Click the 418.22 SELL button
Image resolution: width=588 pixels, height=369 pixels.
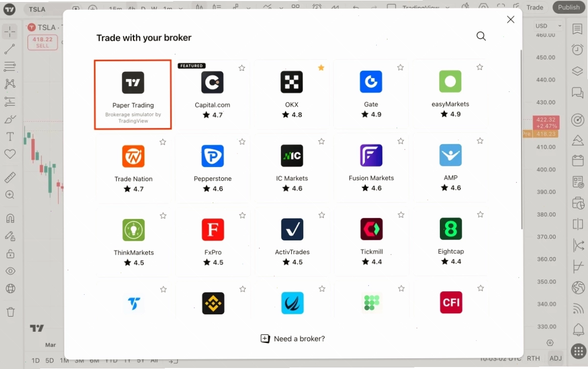(43, 42)
